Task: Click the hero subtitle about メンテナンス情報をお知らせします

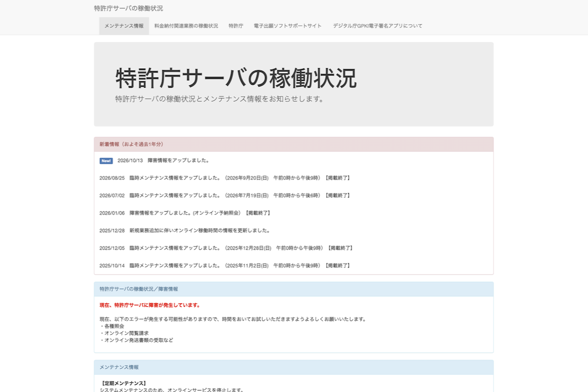Action: (220, 99)
